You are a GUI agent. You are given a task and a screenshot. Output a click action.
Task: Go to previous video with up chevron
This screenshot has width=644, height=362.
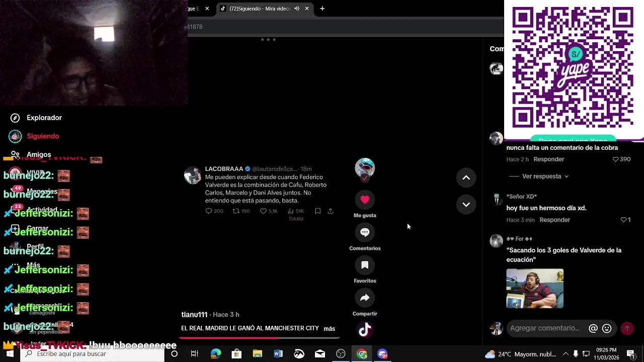point(466,177)
